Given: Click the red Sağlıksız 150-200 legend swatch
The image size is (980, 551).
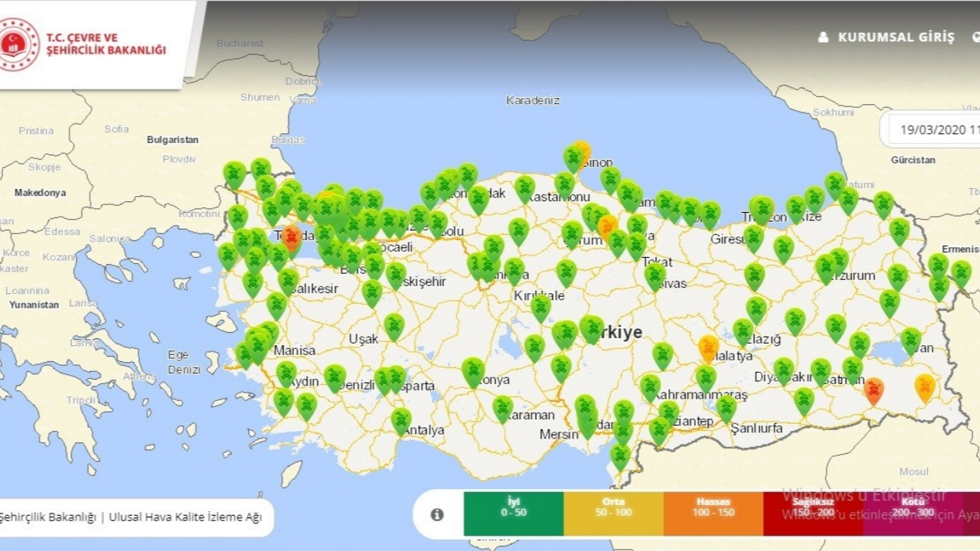Looking at the screenshot, I should coord(813,514).
